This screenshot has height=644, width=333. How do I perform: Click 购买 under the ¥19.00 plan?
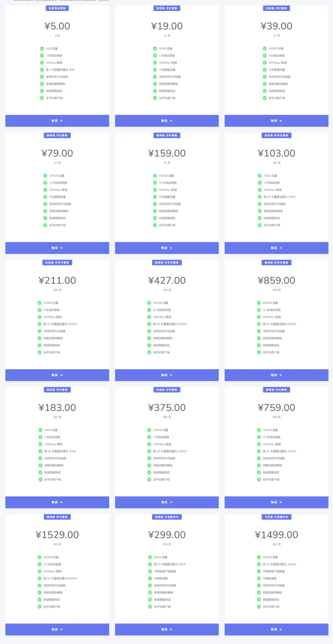click(167, 121)
